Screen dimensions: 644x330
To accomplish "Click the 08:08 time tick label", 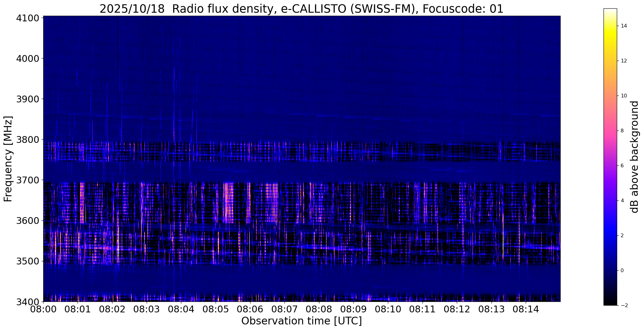I will pos(319,309).
